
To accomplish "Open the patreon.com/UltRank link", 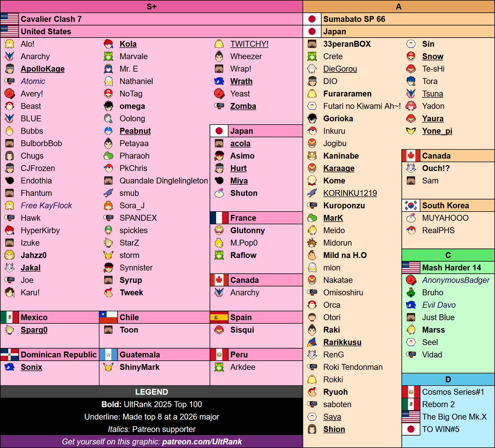I will (x=202, y=442).
